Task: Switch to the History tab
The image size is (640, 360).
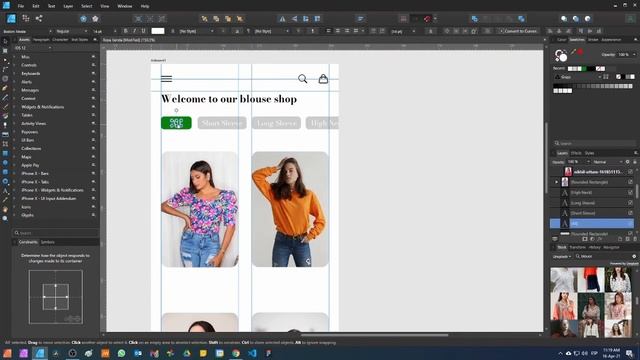Action: 594,247
